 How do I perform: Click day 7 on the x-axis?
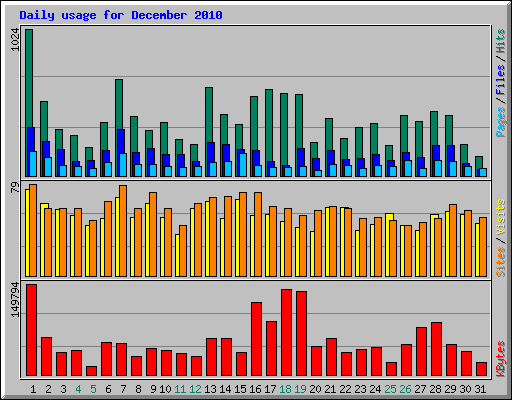(123, 389)
